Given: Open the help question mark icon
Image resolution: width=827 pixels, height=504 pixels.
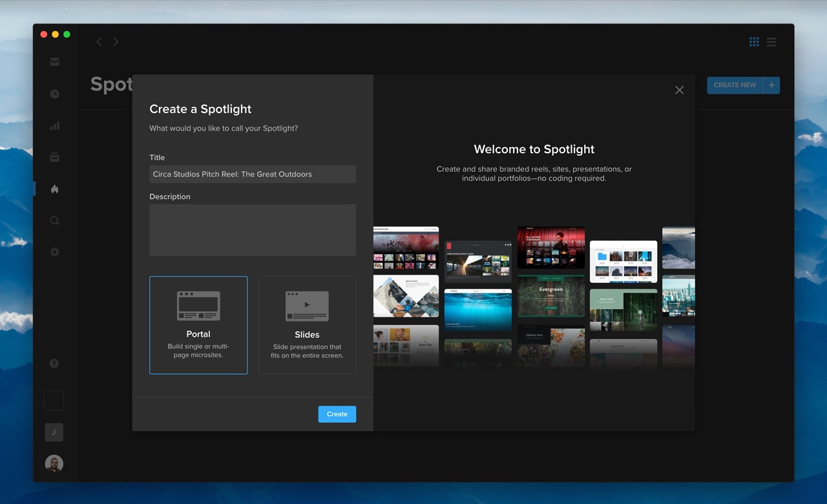Looking at the screenshot, I should (x=54, y=363).
